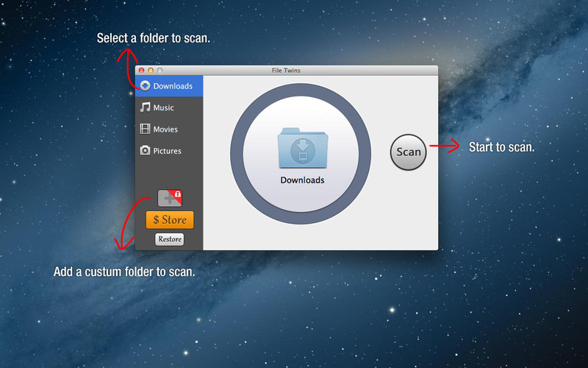Click the Restore purchases button

pyautogui.click(x=170, y=239)
